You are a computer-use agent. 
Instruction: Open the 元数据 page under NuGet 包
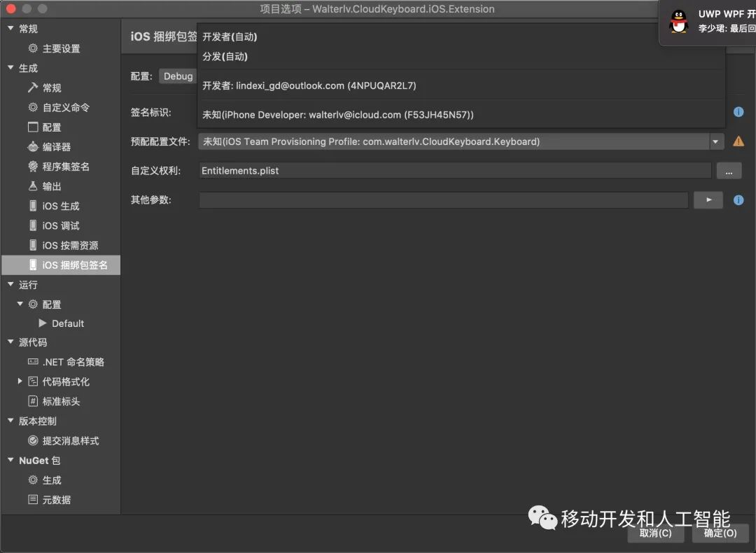pyautogui.click(x=57, y=500)
